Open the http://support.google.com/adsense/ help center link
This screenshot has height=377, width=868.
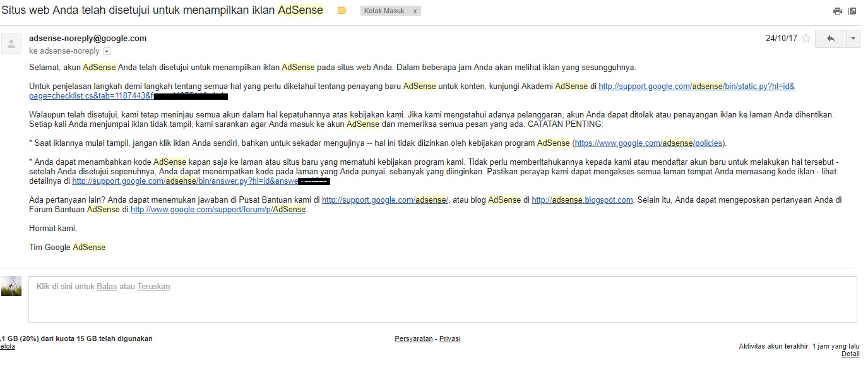click(x=385, y=200)
